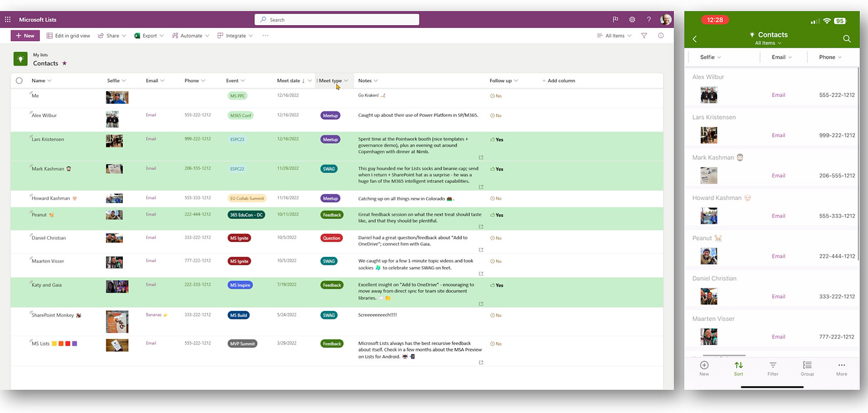Open the mobile Phone column menu
Screen dimensions: 868x413
[x=830, y=57]
